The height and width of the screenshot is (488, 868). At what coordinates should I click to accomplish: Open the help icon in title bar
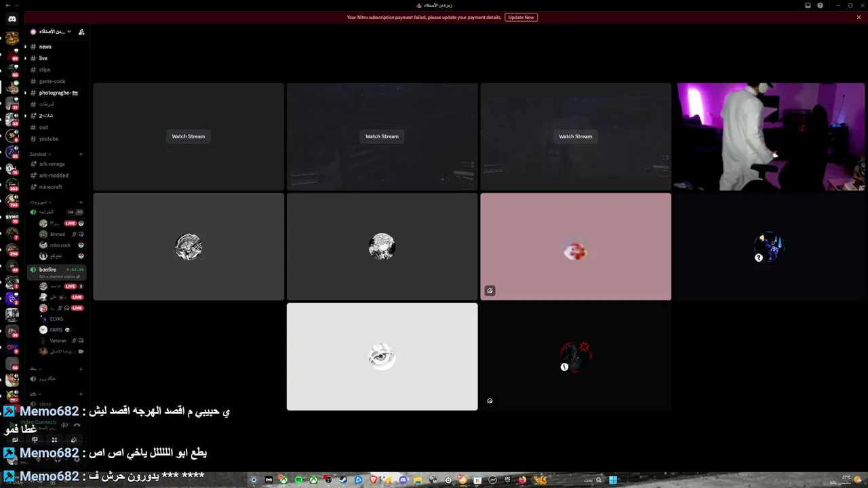[x=820, y=5]
